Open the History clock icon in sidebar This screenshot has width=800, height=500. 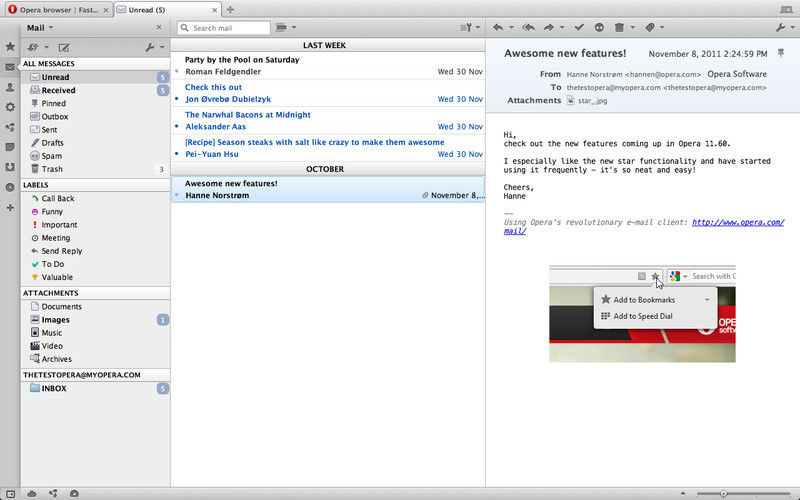(x=10, y=187)
